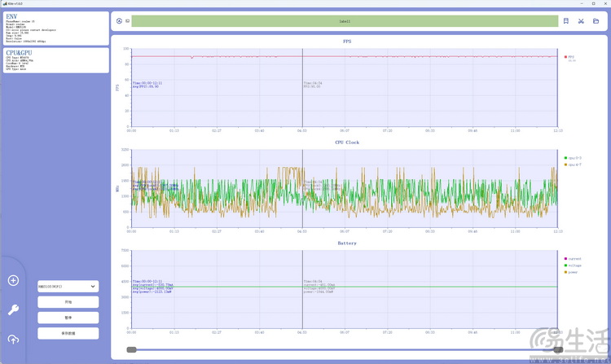Click the add (plus circle) sidebar icon
611x364 pixels.
pos(13,280)
